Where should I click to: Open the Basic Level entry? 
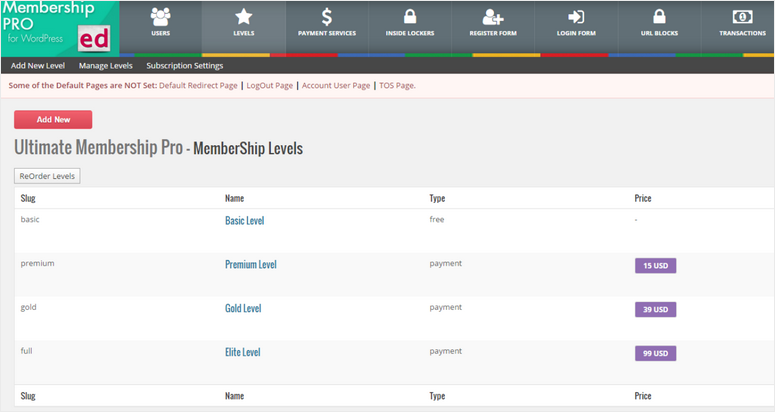tap(245, 221)
